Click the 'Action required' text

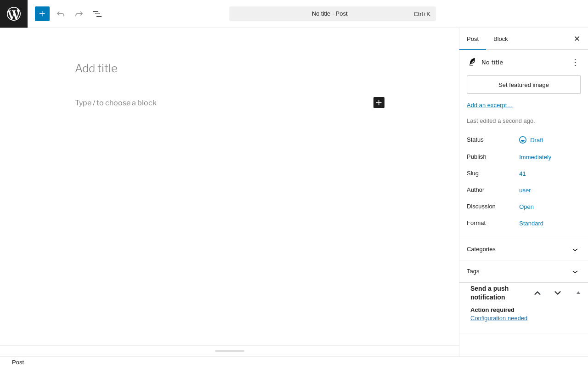click(492, 310)
